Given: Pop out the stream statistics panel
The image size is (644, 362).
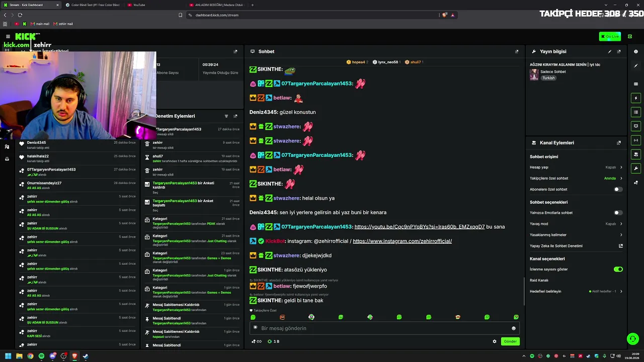Looking at the screenshot, I should (235, 51).
